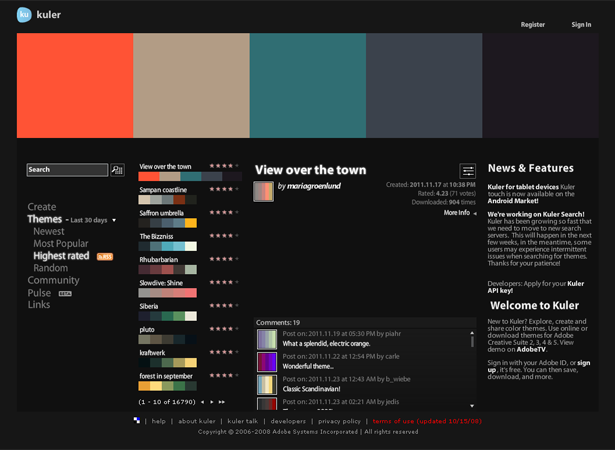
Task: Open the theme editor sliders icon
Action: pyautogui.click(x=467, y=172)
